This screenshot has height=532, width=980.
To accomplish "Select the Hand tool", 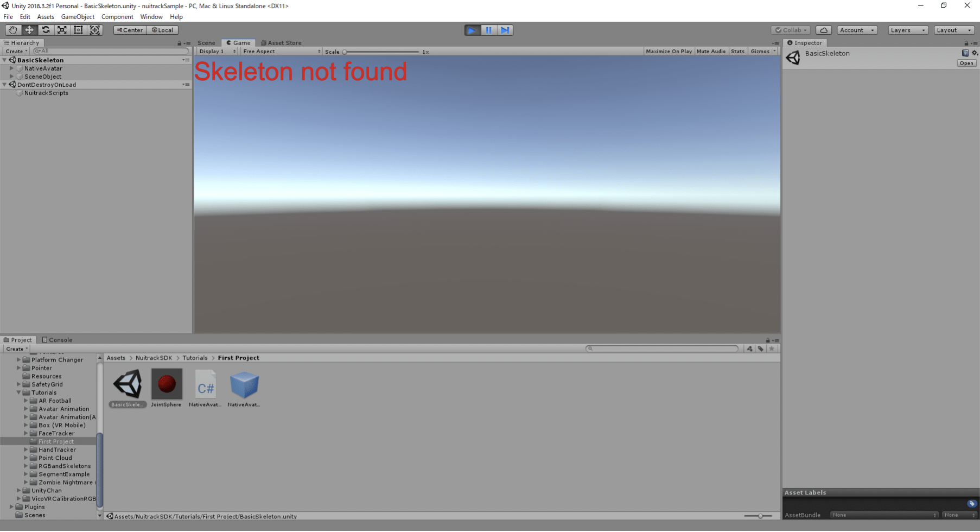I will 12,30.
